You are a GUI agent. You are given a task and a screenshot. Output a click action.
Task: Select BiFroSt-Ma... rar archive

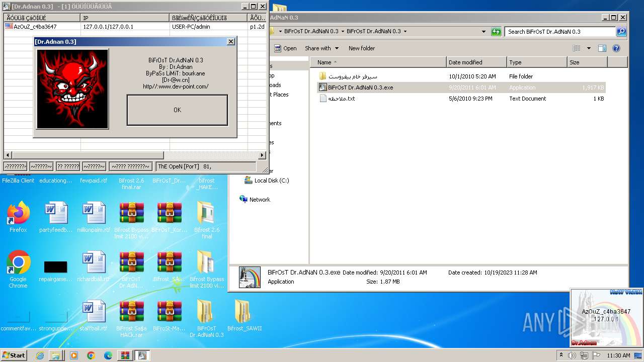pyautogui.click(x=169, y=316)
